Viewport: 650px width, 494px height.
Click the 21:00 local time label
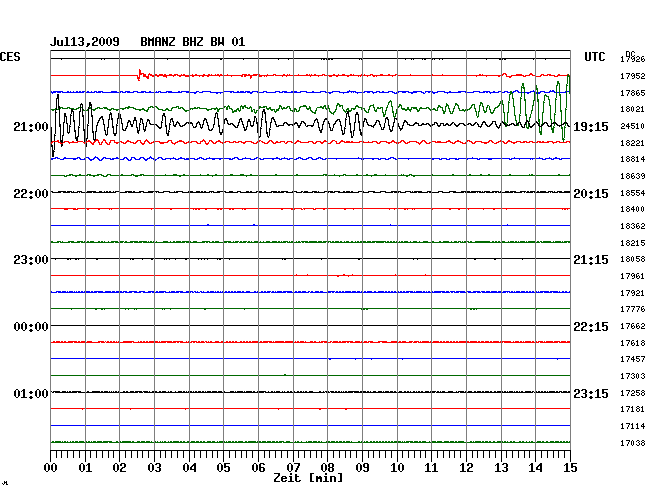click(x=31, y=127)
